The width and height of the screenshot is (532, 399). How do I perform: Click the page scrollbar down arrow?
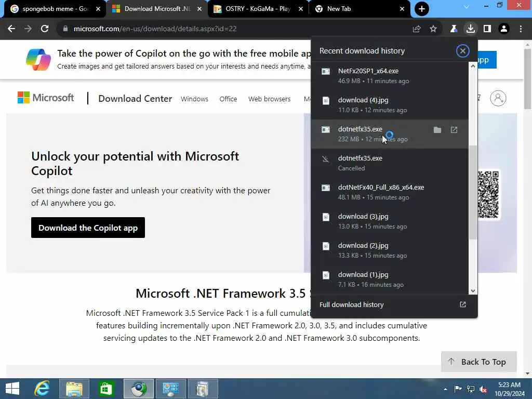pyautogui.click(x=527, y=374)
